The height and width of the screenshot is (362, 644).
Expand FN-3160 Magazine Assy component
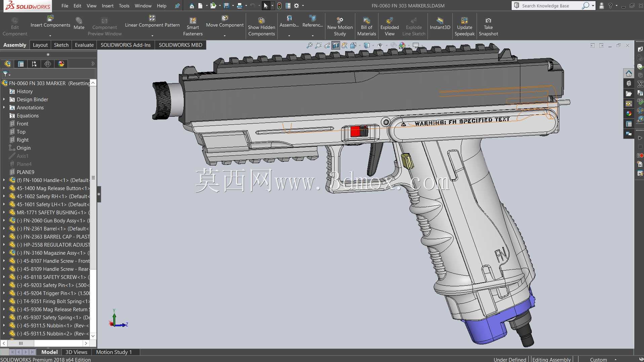tap(4, 253)
